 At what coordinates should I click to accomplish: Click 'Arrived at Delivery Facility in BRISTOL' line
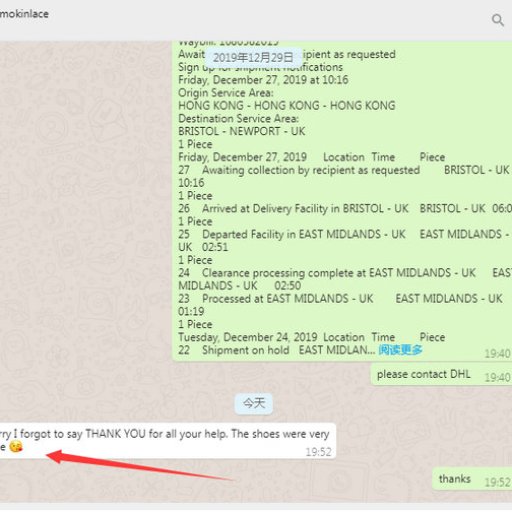(x=305, y=209)
